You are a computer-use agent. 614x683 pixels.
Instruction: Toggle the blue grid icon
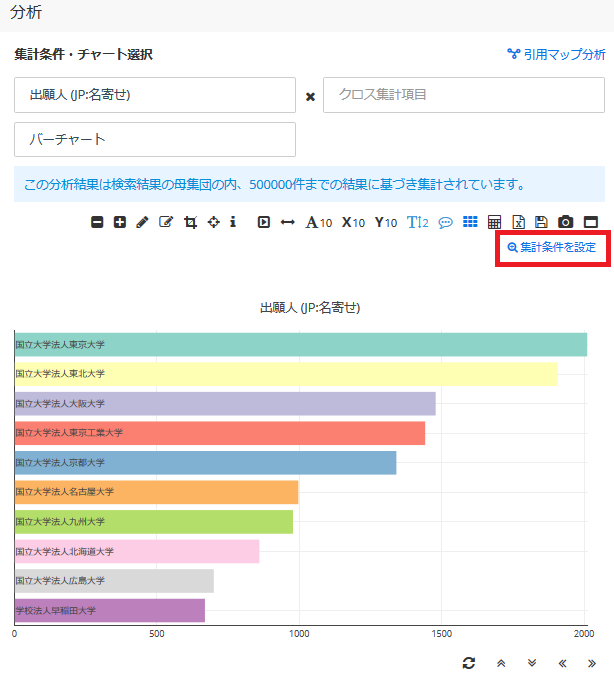tap(470, 222)
